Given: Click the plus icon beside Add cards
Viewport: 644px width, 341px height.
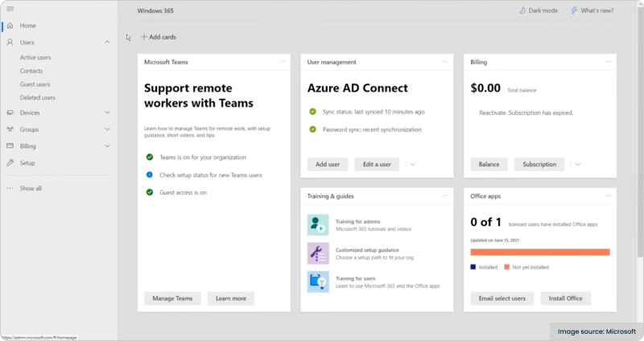Looking at the screenshot, I should coord(144,37).
